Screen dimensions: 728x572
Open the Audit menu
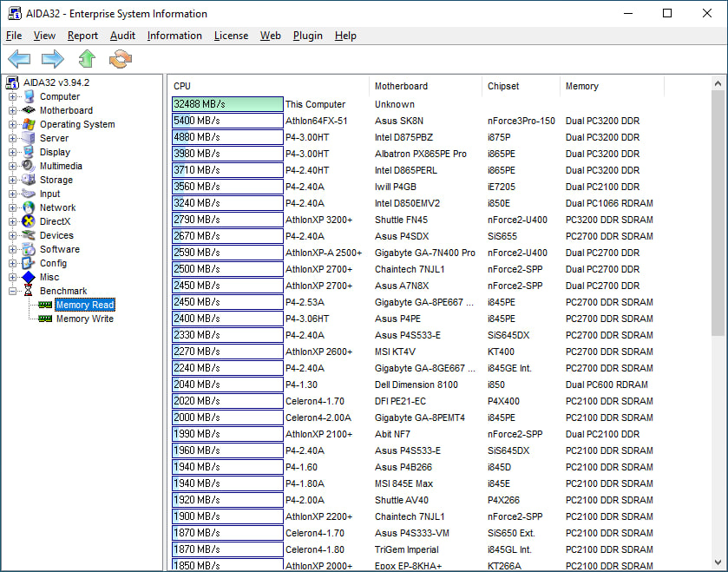click(122, 36)
